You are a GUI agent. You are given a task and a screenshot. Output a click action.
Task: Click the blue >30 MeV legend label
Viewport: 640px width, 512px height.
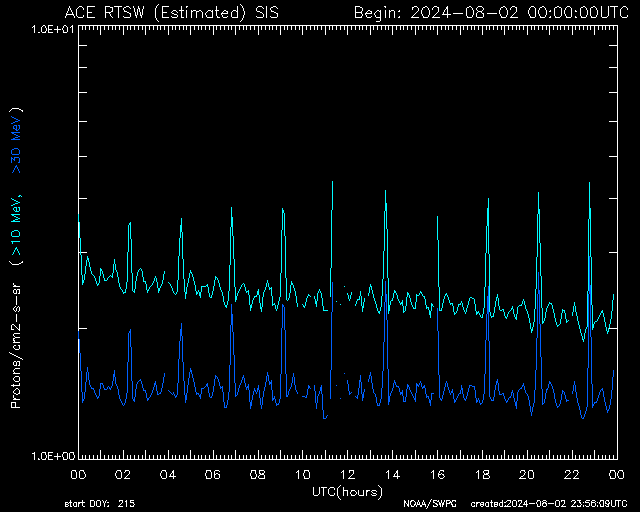pos(16,141)
